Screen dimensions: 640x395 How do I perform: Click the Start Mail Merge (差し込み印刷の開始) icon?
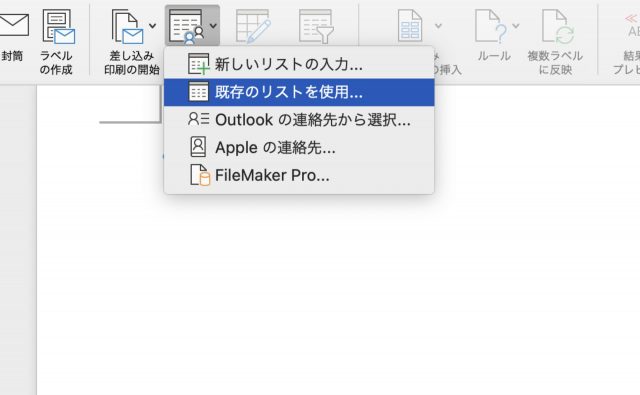[127, 27]
